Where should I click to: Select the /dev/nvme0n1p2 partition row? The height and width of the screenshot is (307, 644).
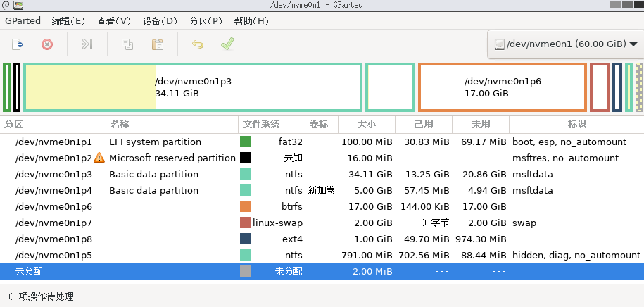click(x=322, y=158)
